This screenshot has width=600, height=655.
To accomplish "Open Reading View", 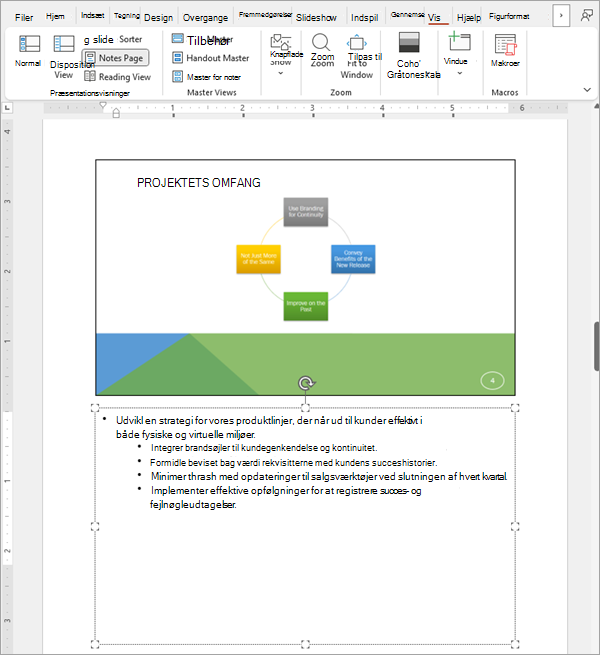I will point(117,77).
